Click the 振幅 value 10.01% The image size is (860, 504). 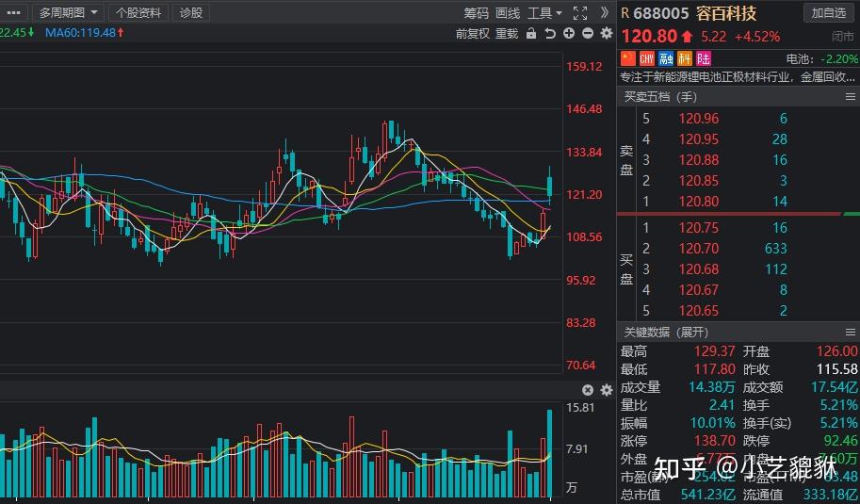coord(712,423)
